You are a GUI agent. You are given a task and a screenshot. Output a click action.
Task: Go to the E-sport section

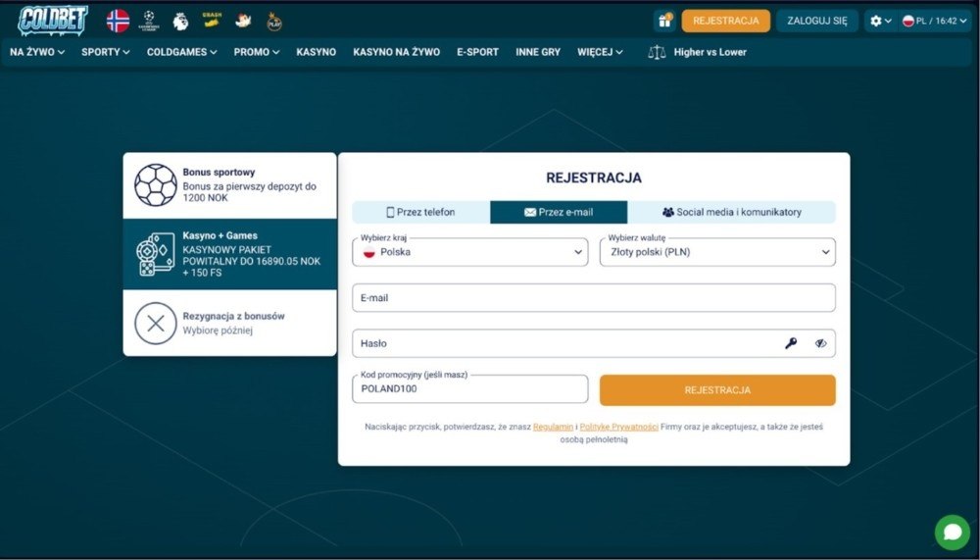[477, 52]
